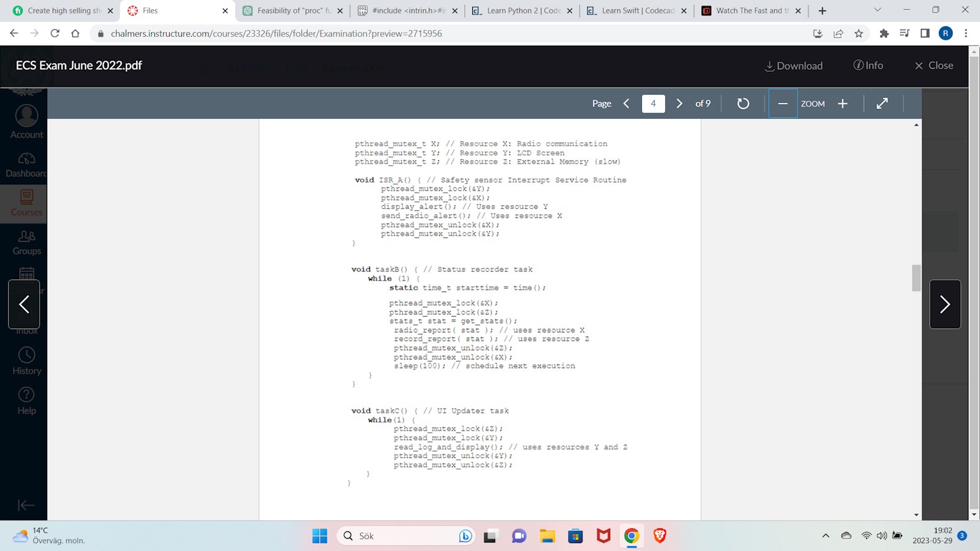The width and height of the screenshot is (980, 551).
Task: Switch to the Learn Swift Codecademy tab
Action: coord(637,10)
